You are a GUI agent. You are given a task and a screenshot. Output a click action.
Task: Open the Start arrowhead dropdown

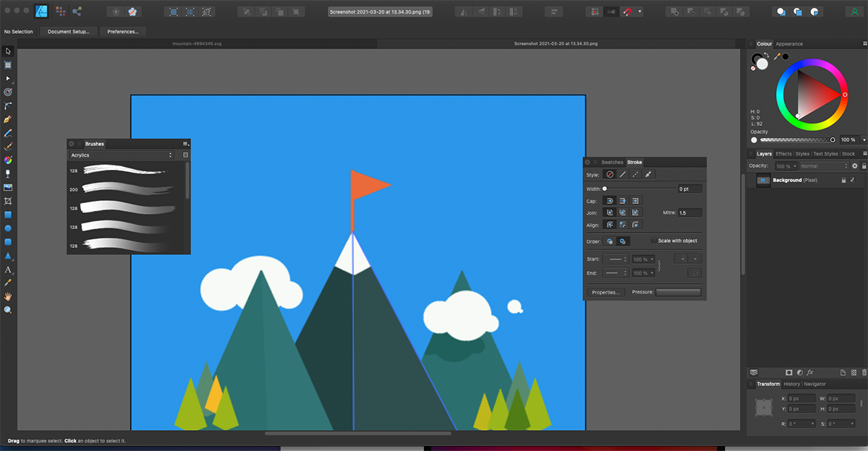(x=615, y=259)
